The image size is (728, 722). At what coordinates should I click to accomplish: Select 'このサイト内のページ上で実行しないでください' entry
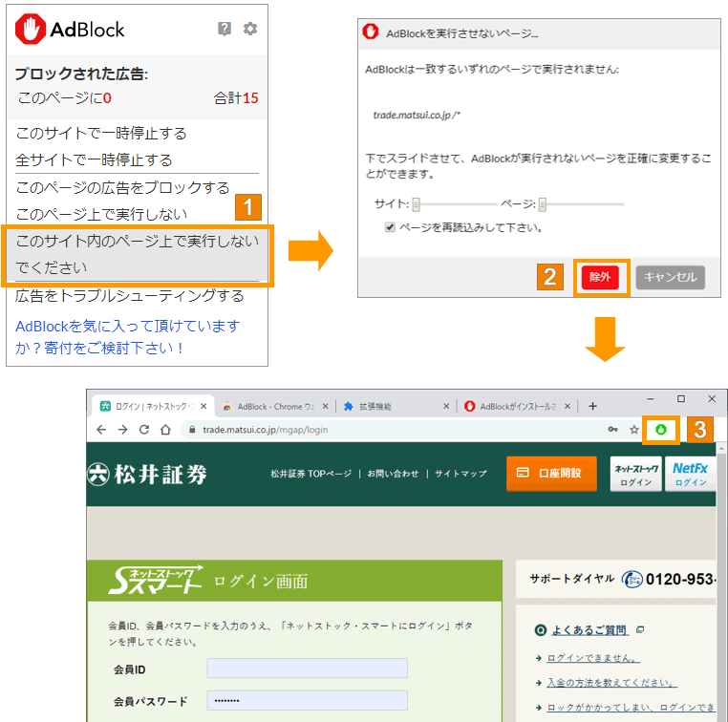tap(137, 254)
